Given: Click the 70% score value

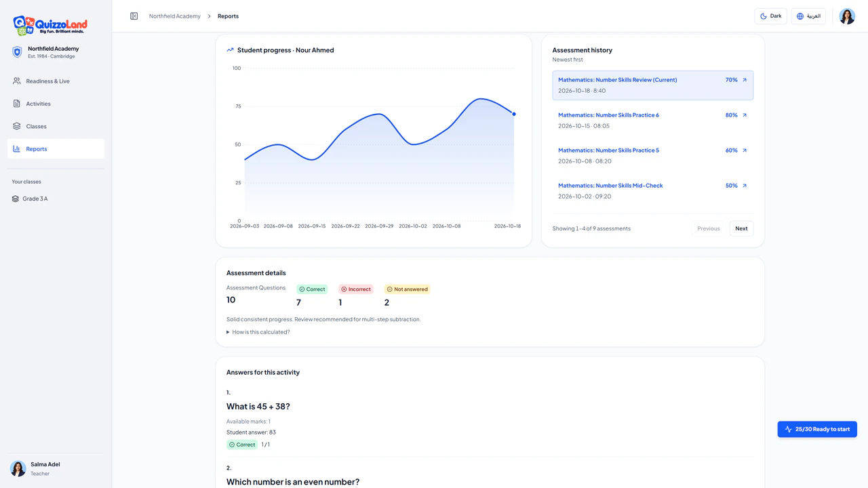Looking at the screenshot, I should pos(731,80).
